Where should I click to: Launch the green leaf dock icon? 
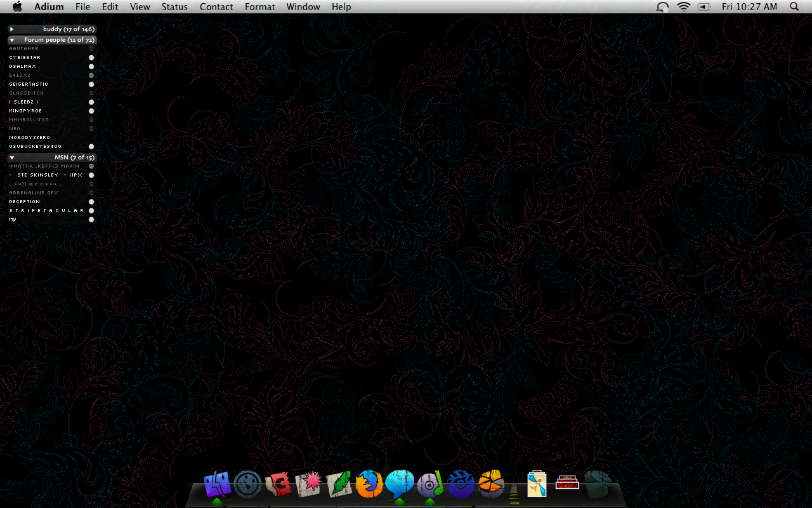click(339, 485)
